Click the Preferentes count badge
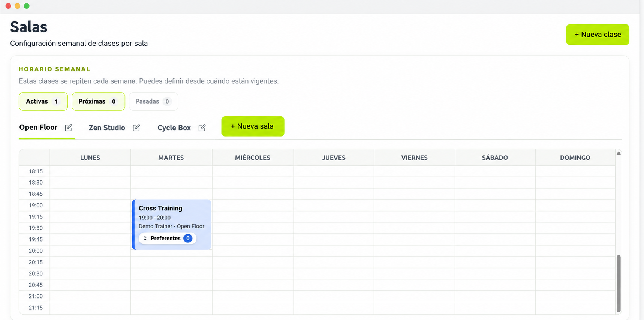The width and height of the screenshot is (644, 320). (x=188, y=238)
